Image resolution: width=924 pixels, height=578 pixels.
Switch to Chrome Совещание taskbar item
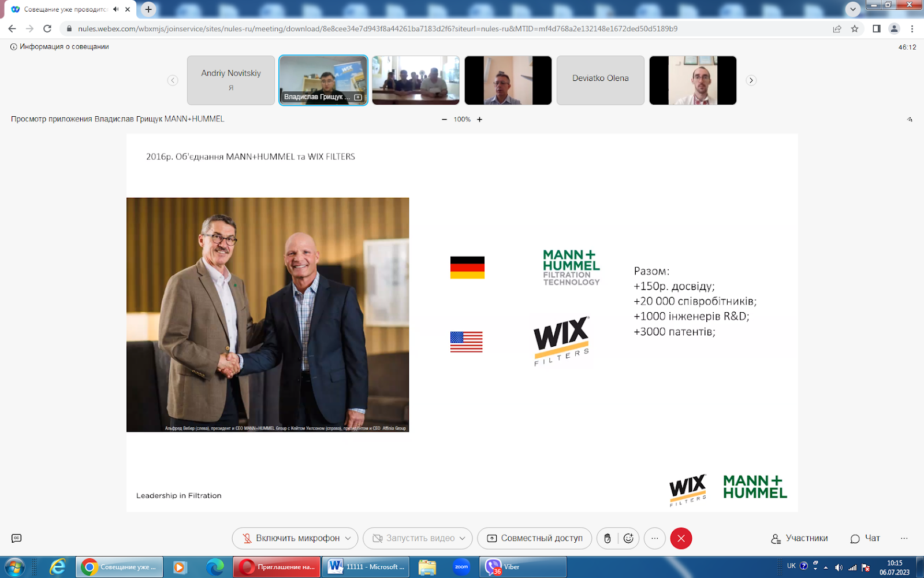(120, 567)
